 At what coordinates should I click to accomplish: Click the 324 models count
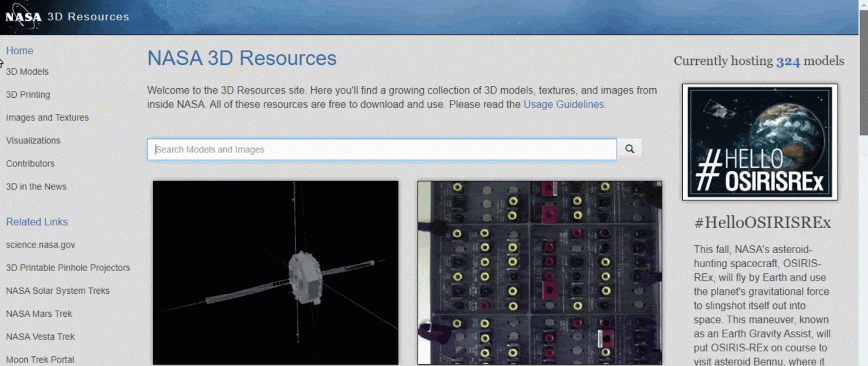pyautogui.click(x=788, y=62)
